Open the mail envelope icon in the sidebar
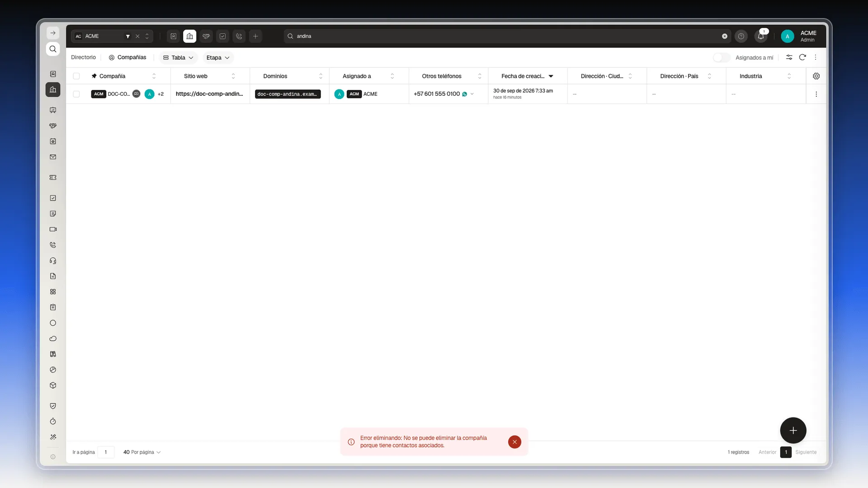Image resolution: width=868 pixels, height=488 pixels. point(53,157)
